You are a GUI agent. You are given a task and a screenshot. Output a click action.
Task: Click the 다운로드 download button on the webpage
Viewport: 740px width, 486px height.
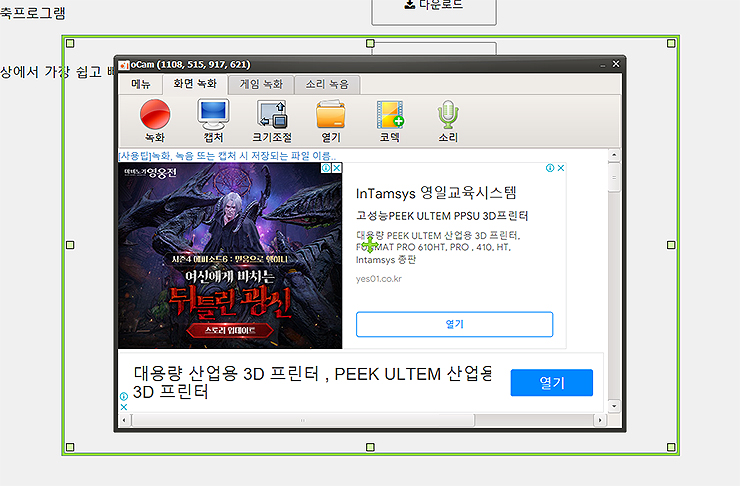coord(434,11)
